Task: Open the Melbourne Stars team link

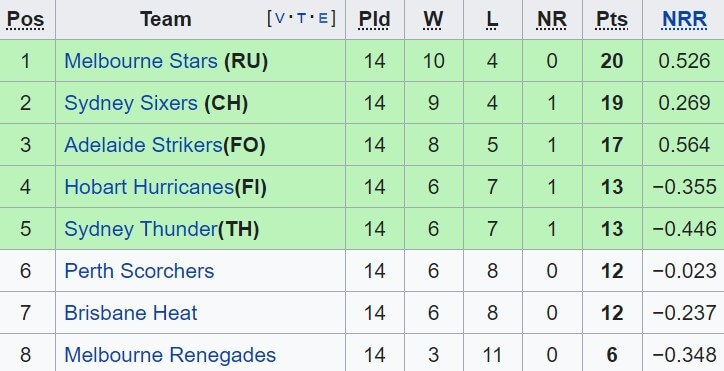Action: 141,61
